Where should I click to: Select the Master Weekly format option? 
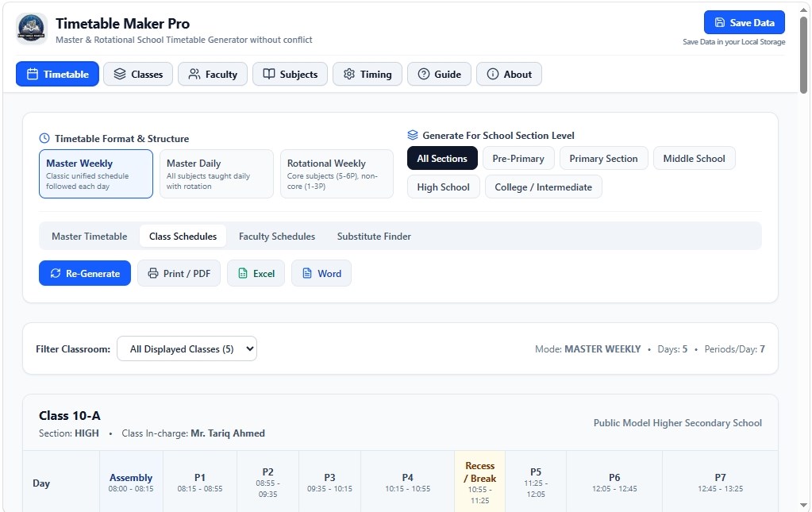96,174
